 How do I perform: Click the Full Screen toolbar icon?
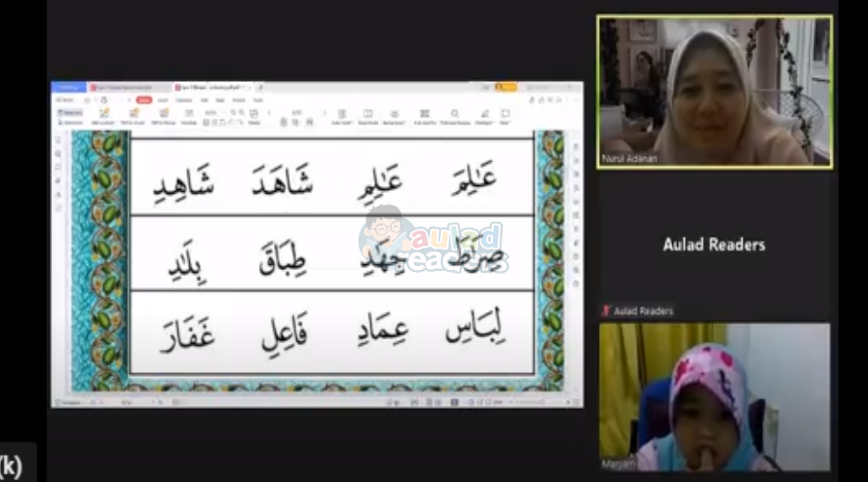[x=424, y=116]
